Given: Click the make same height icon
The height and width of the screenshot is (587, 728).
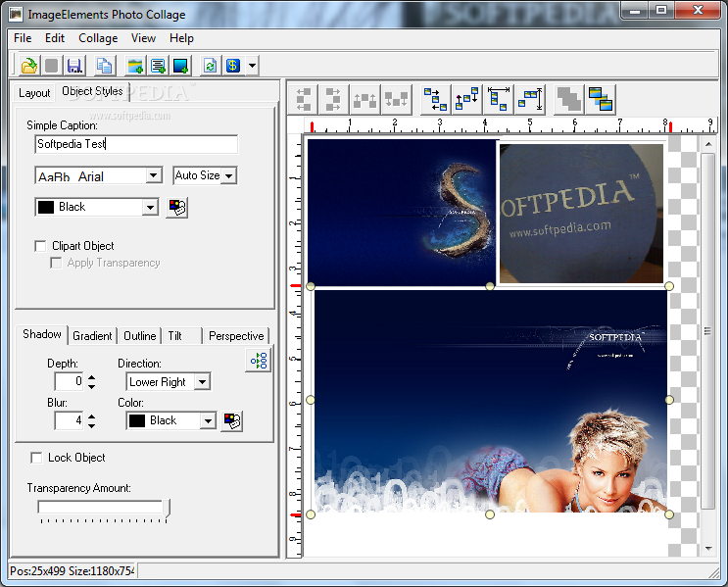Looking at the screenshot, I should [x=530, y=99].
